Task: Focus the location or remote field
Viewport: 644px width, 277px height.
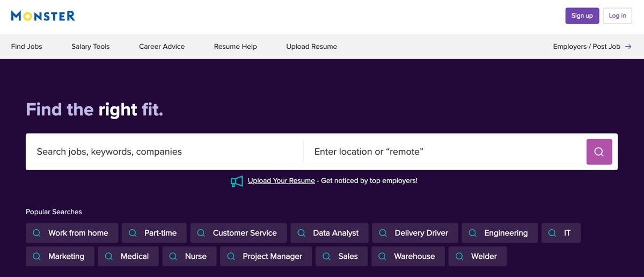Action: pos(445,152)
